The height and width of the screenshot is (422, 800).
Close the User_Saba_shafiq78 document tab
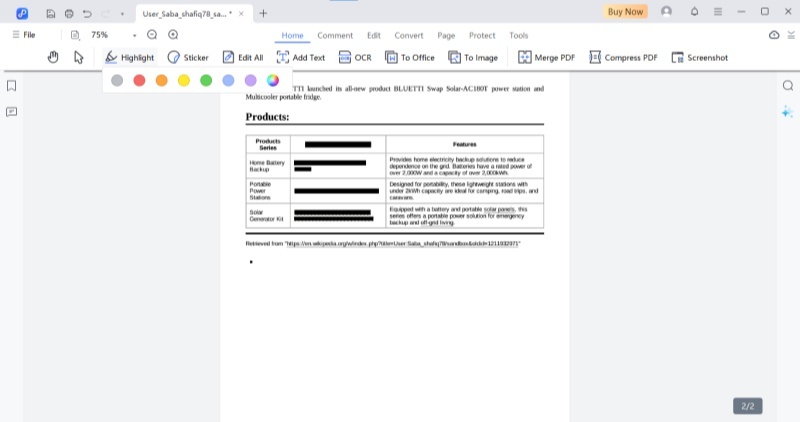click(241, 14)
